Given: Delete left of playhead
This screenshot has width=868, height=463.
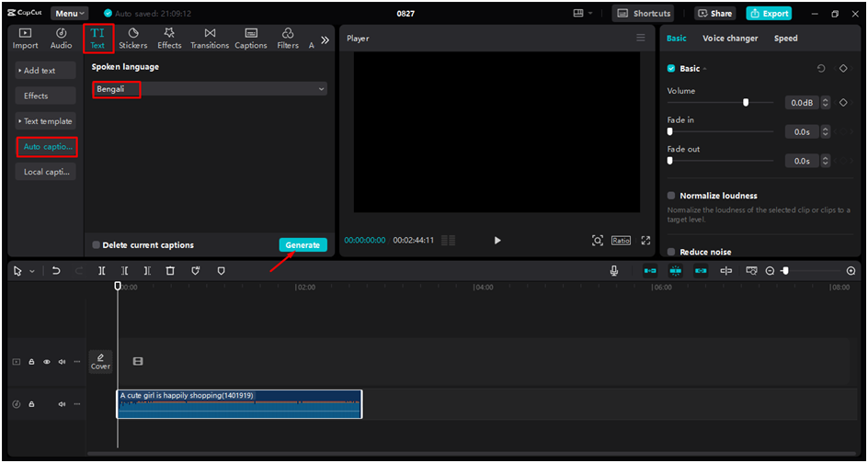Looking at the screenshot, I should click(124, 270).
